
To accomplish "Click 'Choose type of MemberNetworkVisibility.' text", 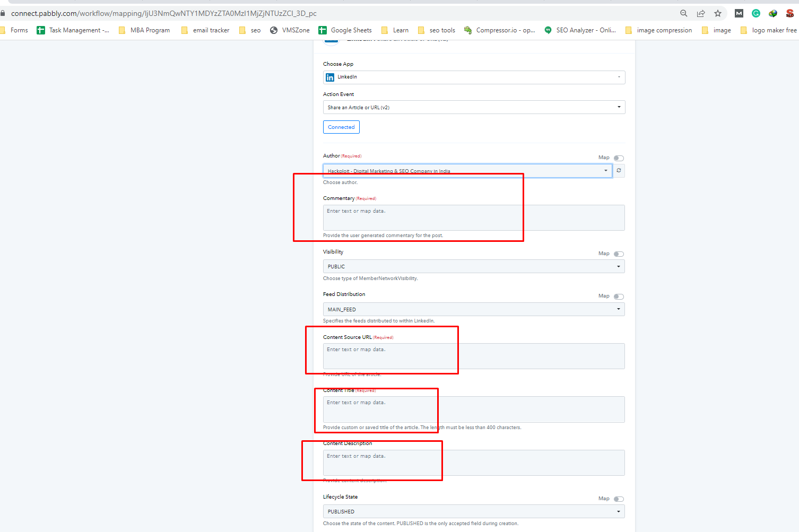I will (x=370, y=278).
